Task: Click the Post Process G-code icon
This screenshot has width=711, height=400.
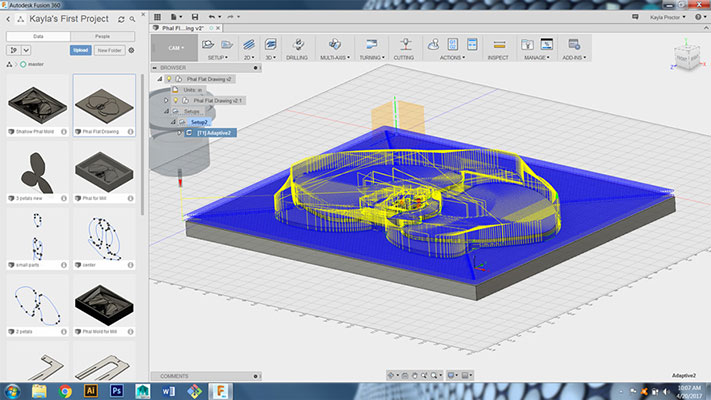Action: coord(453,44)
